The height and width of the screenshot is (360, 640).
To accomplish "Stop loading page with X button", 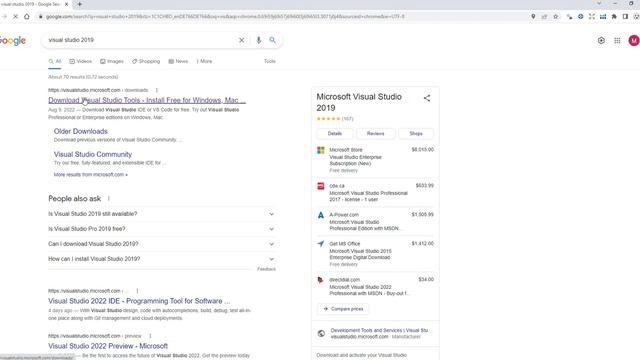I will pos(16,17).
